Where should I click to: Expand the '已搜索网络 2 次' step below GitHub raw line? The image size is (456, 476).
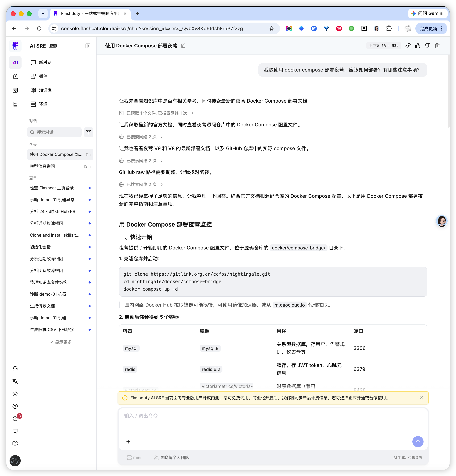[141, 185]
